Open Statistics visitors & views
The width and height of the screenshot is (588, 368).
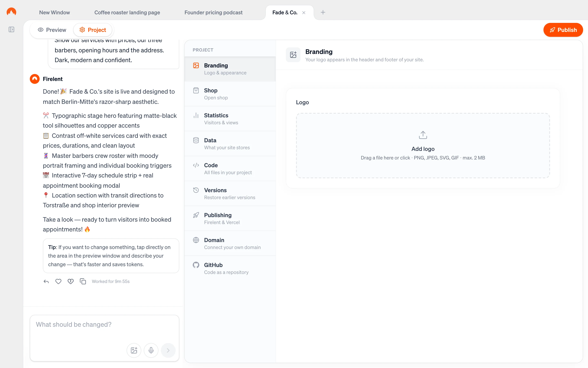(x=230, y=119)
